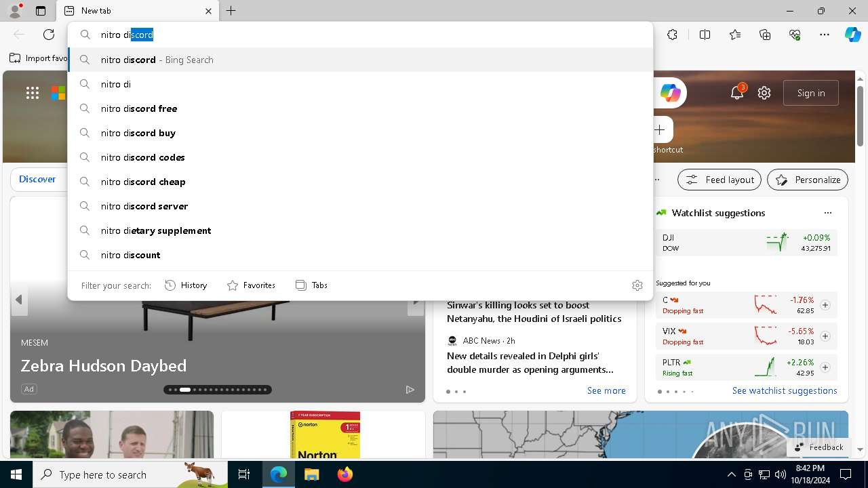Open the Feed layout options

click(719, 180)
